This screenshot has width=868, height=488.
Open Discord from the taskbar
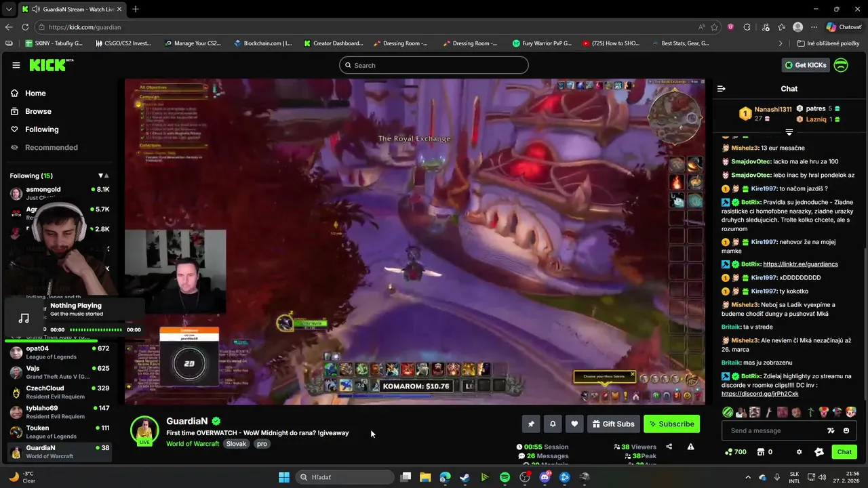tap(545, 477)
